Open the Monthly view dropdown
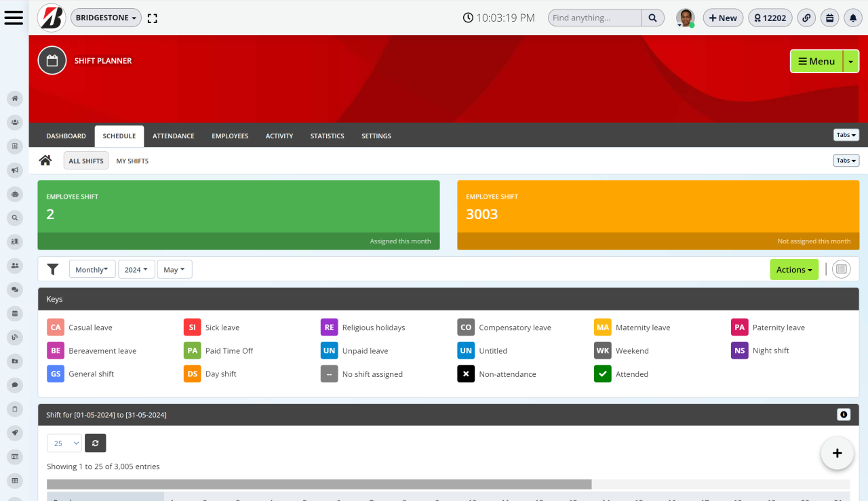The width and height of the screenshot is (868, 501). [92, 269]
